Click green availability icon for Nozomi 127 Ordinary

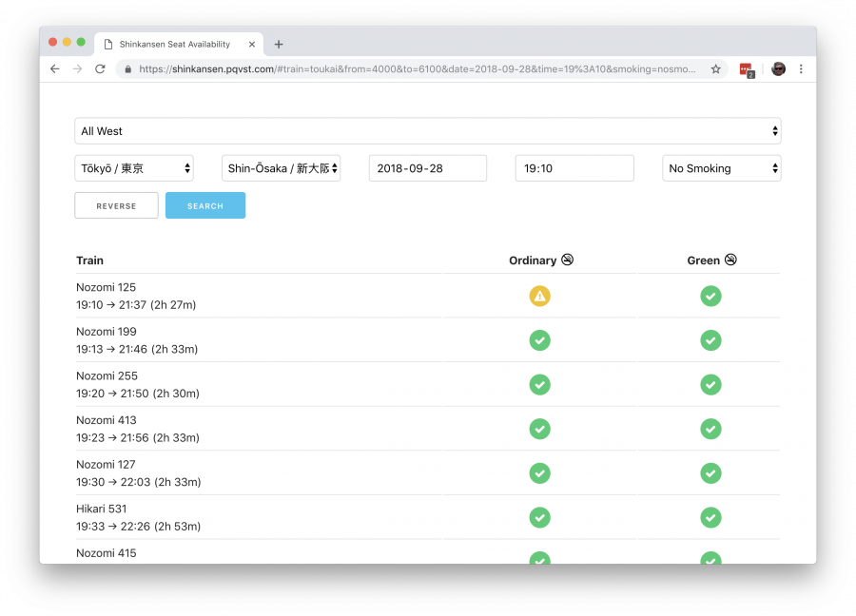click(539, 472)
